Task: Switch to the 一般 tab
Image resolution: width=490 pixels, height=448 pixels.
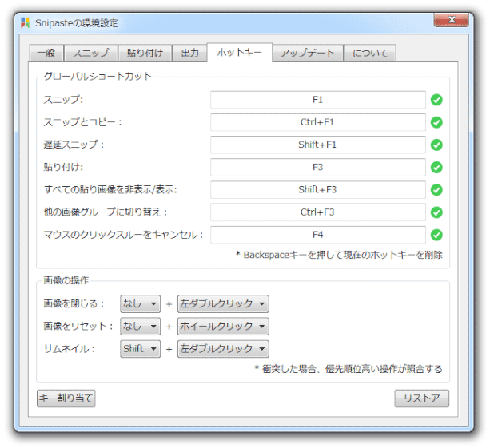Action: 46,53
